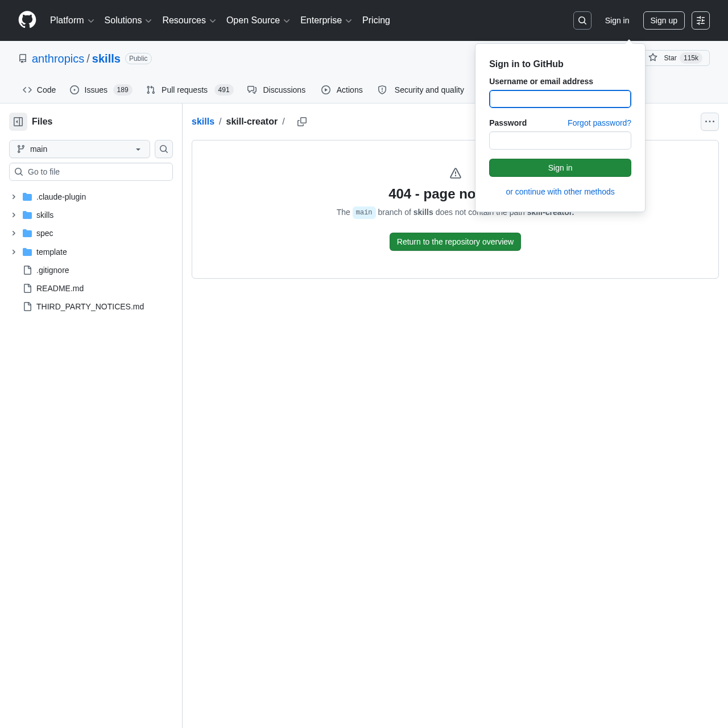Click Sign in inside the popup
728x728 pixels.
560,168
